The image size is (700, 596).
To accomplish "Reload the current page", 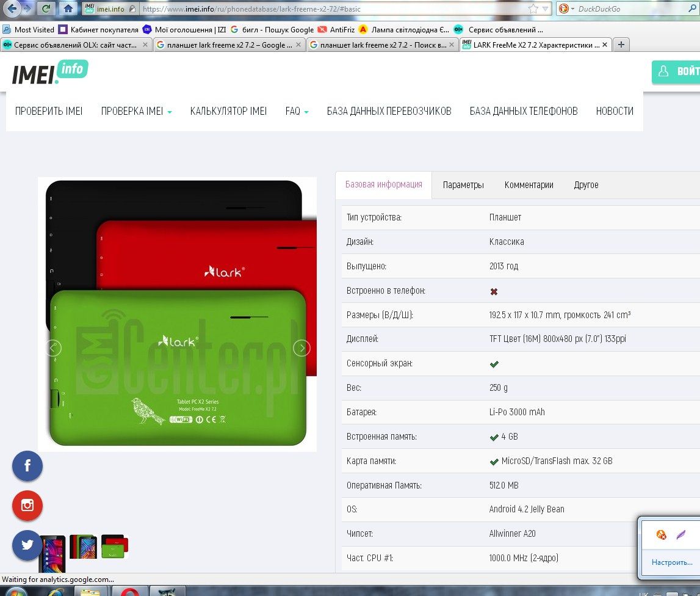I will pyautogui.click(x=46, y=8).
